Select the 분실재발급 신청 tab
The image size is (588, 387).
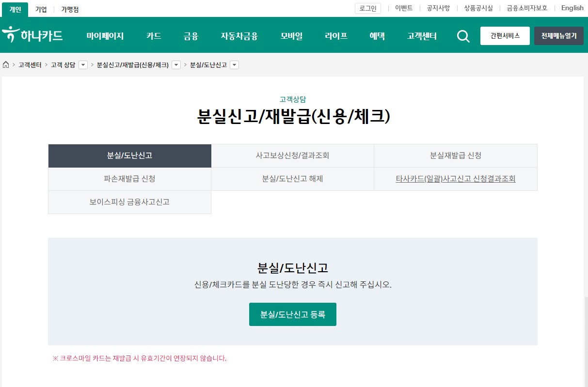point(455,155)
